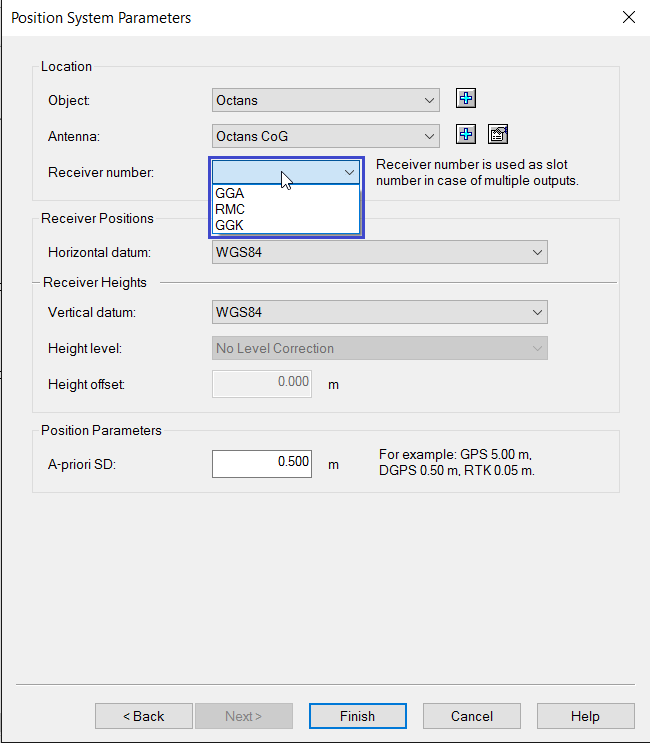The width and height of the screenshot is (650, 743).
Task: Click the 'A-priori SD:' label
Action: click(82, 464)
